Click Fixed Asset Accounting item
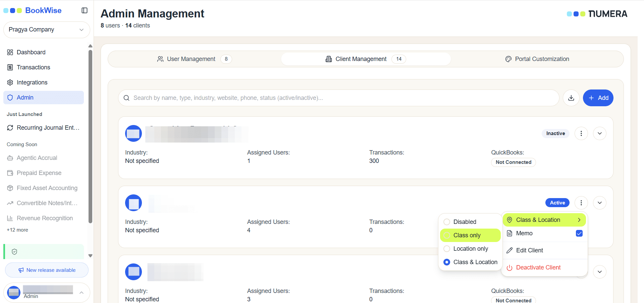Screen dimensions: 644x303 pos(44,188)
